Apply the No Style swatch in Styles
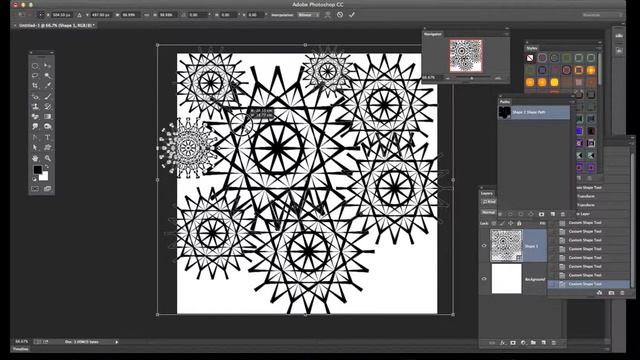Viewport: 640px width, 360px height. coord(530,58)
